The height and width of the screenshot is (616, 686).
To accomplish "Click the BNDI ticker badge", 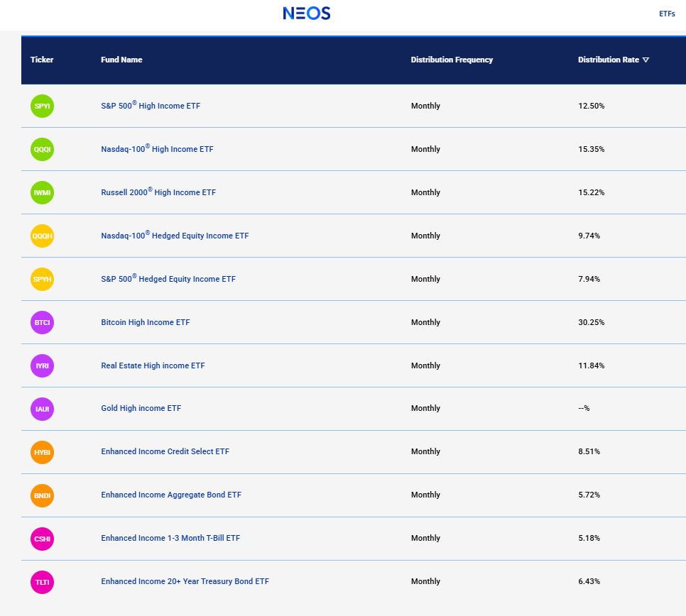I will click(x=42, y=495).
